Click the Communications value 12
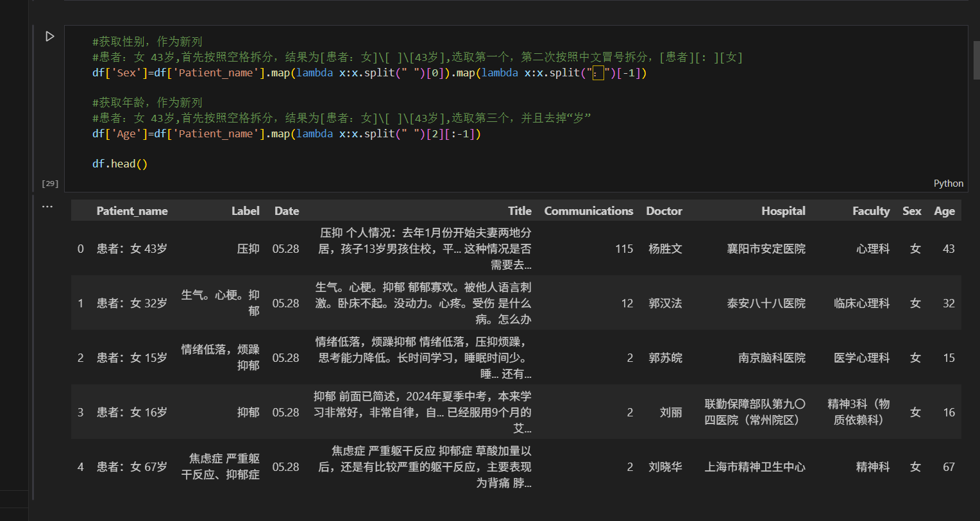Screen dimensions: 980x521 (x=627, y=303)
